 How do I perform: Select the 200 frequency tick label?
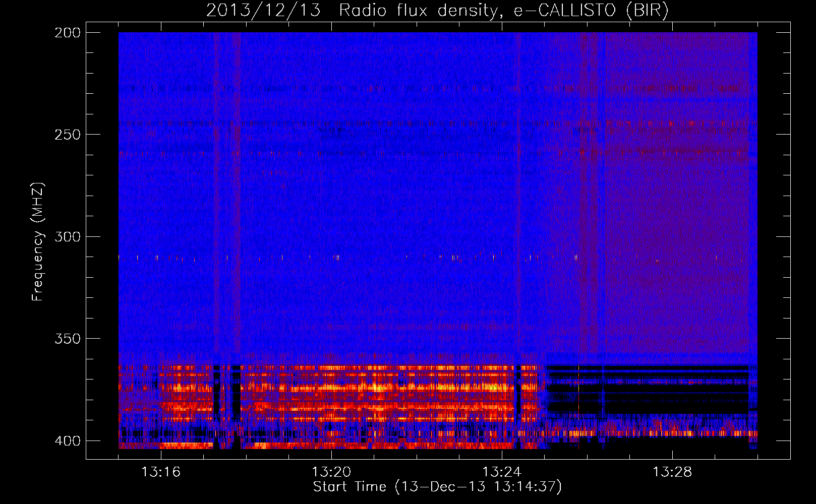point(68,33)
